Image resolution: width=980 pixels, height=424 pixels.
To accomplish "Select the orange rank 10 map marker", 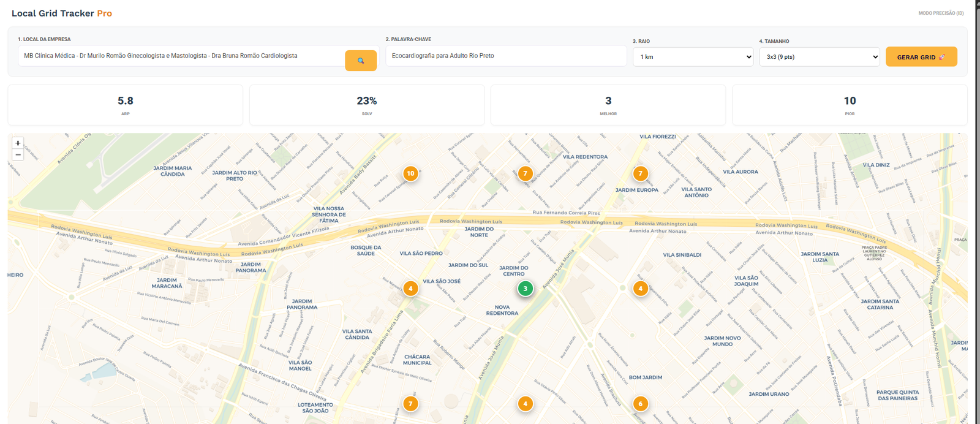I will (410, 173).
